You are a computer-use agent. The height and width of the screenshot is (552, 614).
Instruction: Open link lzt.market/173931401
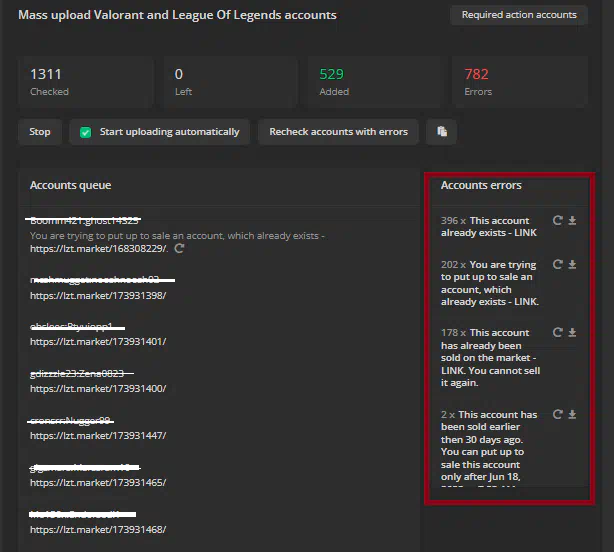tap(98, 342)
